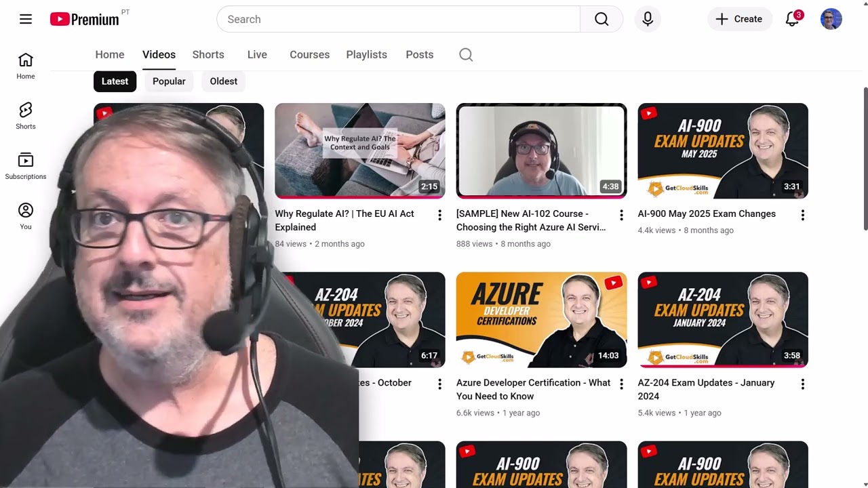
Task: Play the Why Regulate AI thumbnail
Action: (x=360, y=150)
